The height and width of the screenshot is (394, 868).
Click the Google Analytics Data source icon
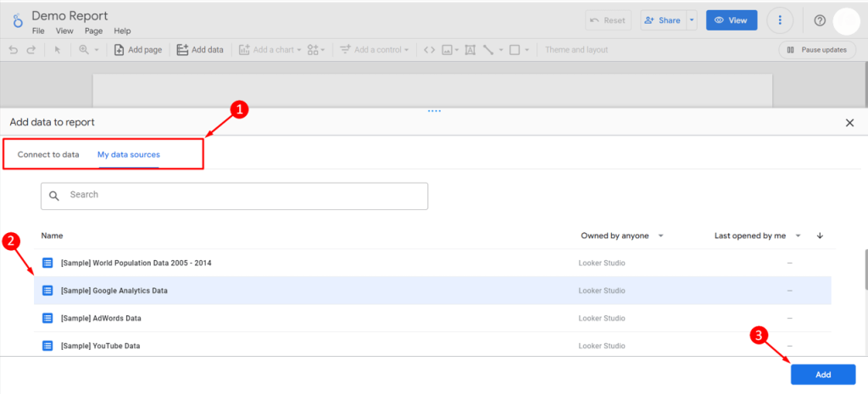[x=47, y=291]
